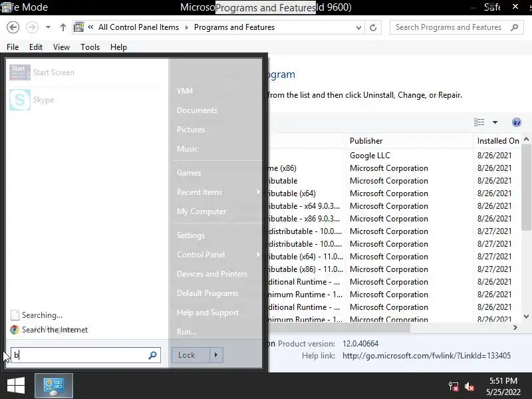
Task: Sort by Installed On column header
Action: click(497, 141)
